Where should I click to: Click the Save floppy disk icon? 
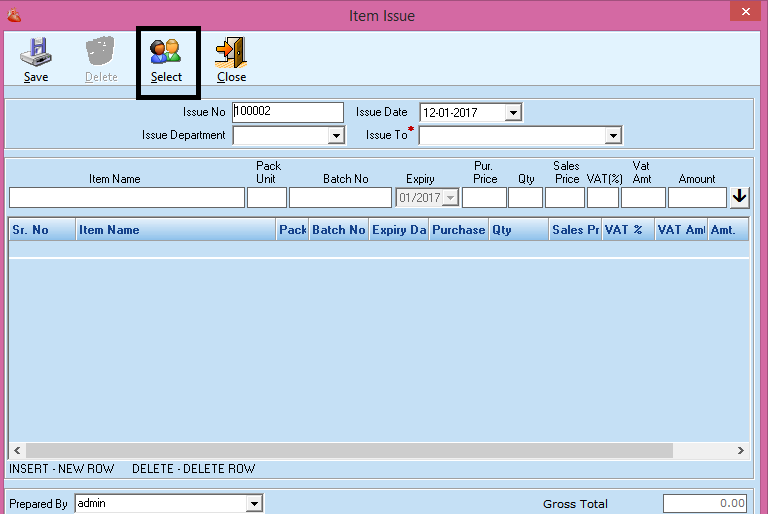[x=36, y=52]
